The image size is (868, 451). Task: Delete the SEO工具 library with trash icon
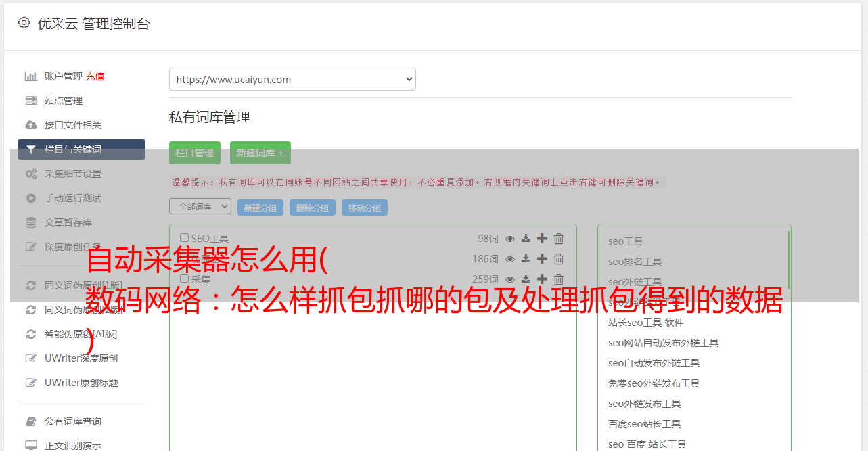[559, 239]
